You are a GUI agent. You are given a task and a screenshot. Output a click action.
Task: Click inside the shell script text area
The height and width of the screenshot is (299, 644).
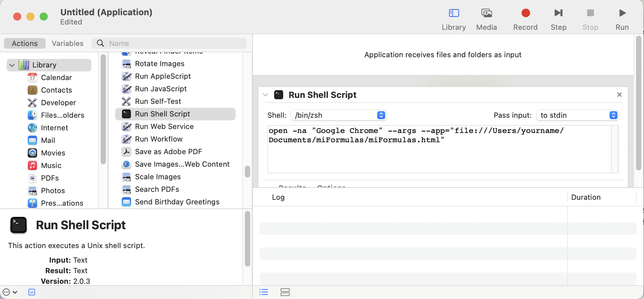tap(439, 149)
